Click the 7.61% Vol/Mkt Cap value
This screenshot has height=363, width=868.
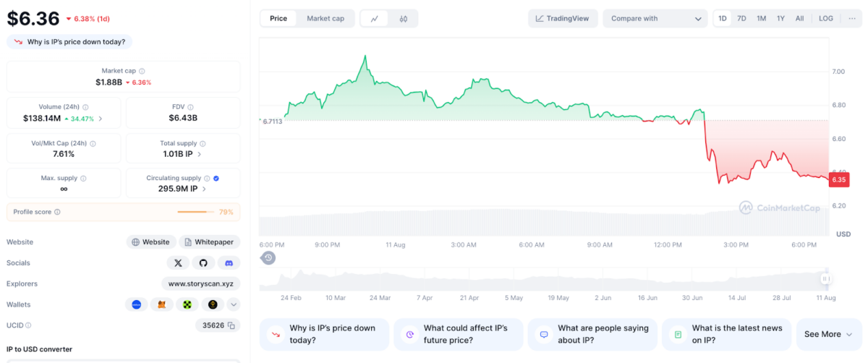point(64,154)
